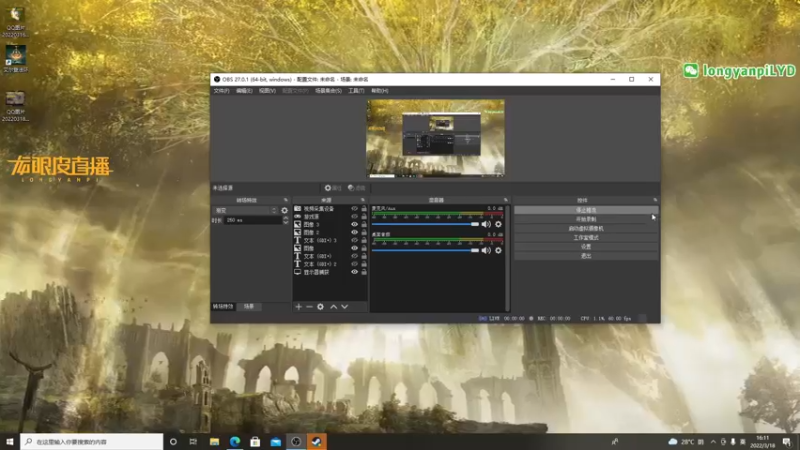Click the 麦克风/Aux volume slider
This screenshot has height=450, width=800.
pyautogui.click(x=426, y=224)
